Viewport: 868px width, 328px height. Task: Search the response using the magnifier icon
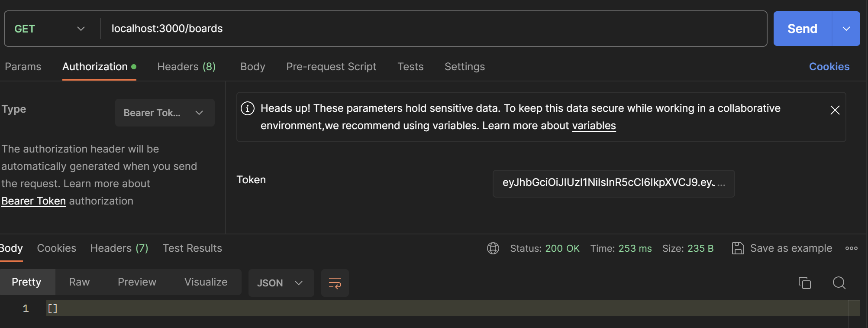[x=839, y=283]
